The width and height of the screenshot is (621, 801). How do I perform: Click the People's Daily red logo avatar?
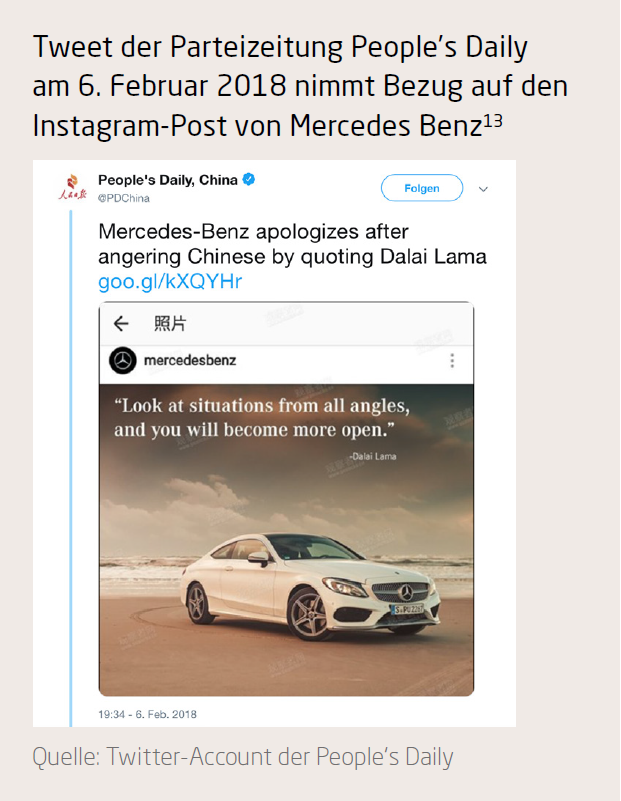pyautogui.click(x=72, y=188)
